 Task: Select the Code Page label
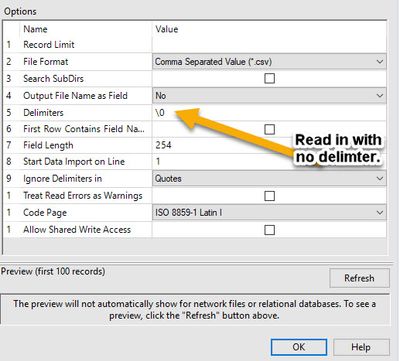pyautogui.click(x=45, y=213)
